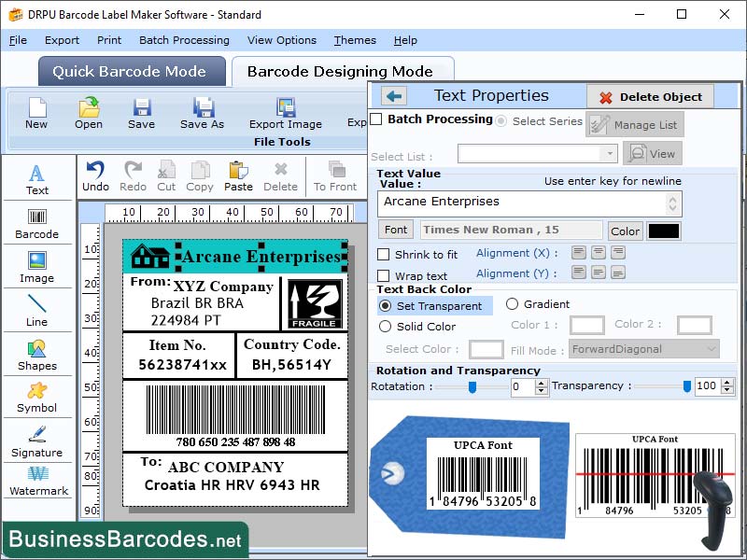Viewport: 747px width, 560px height.
Task: Click the text Color button
Action: tap(625, 231)
